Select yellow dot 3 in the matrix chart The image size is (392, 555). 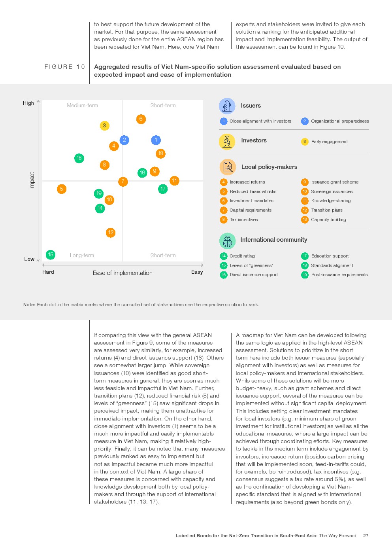coord(104,126)
